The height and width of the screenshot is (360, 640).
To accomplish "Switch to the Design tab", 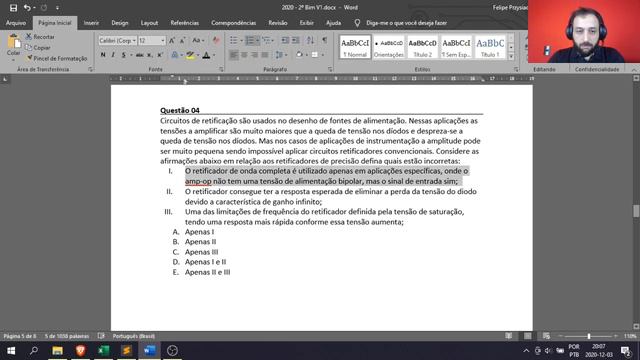I will [x=120, y=23].
